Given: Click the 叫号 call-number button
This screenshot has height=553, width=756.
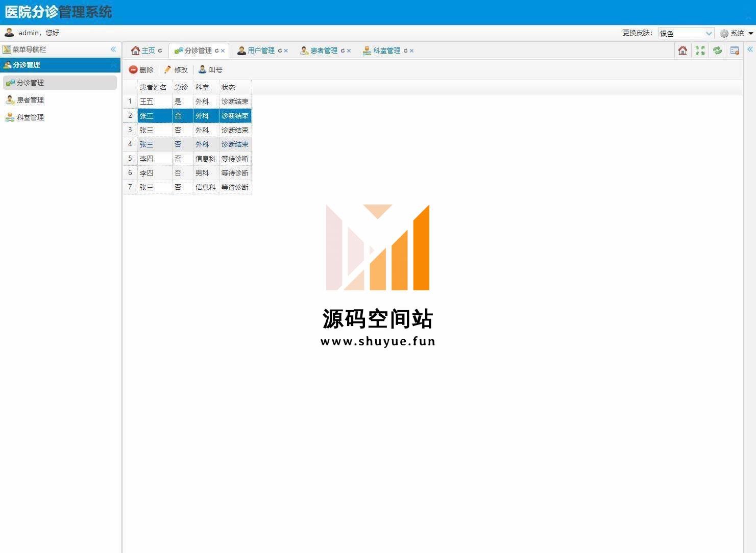Looking at the screenshot, I should [210, 70].
